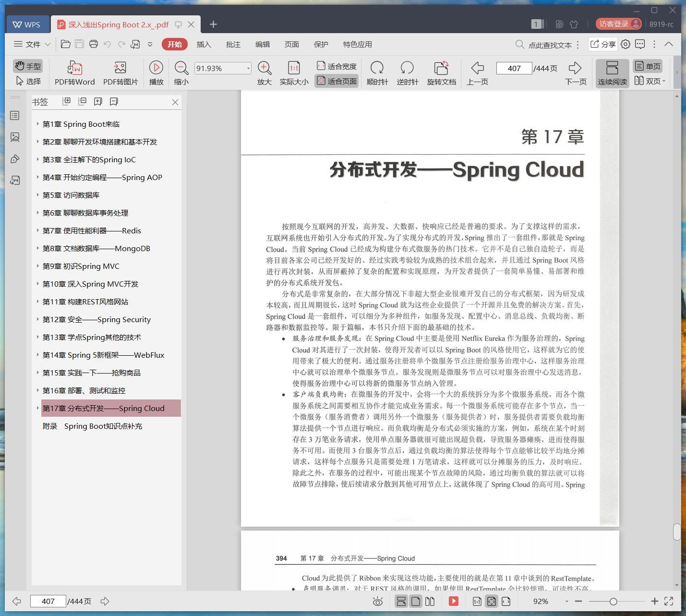Close the bookmarks (书签) panel
Image resolution: width=686 pixels, height=616 pixels.
click(x=175, y=102)
